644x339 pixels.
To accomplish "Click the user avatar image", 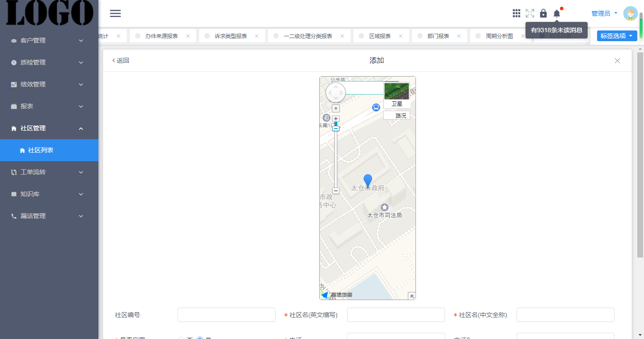I will [x=631, y=13].
